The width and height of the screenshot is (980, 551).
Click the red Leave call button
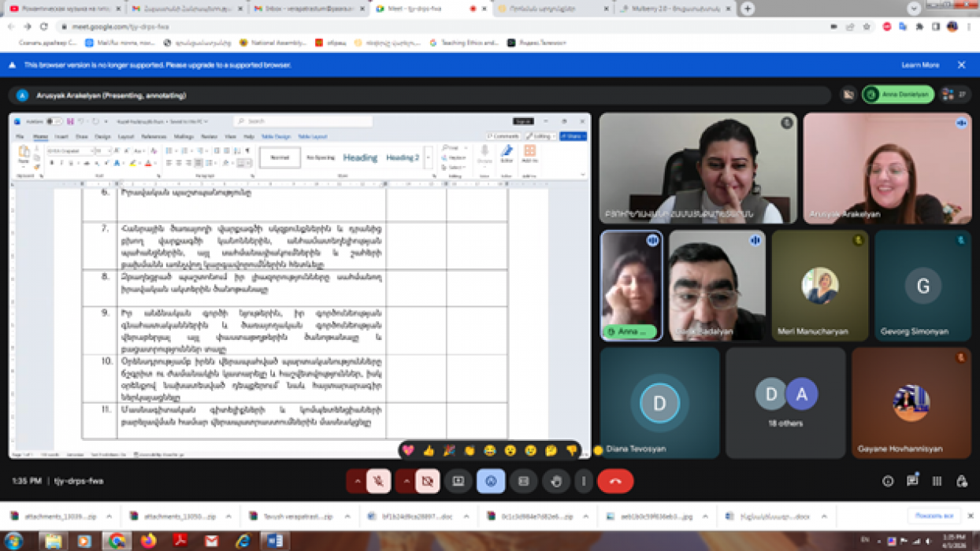[615, 481]
